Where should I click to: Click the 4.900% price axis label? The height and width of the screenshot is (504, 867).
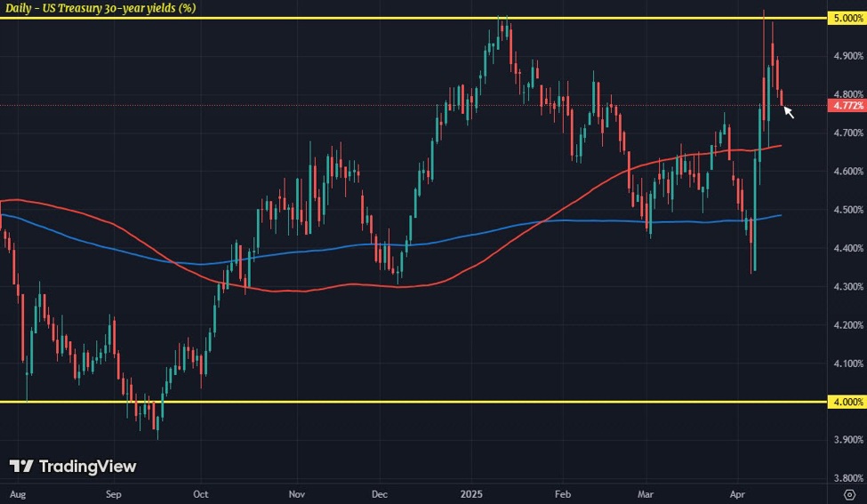(x=846, y=56)
